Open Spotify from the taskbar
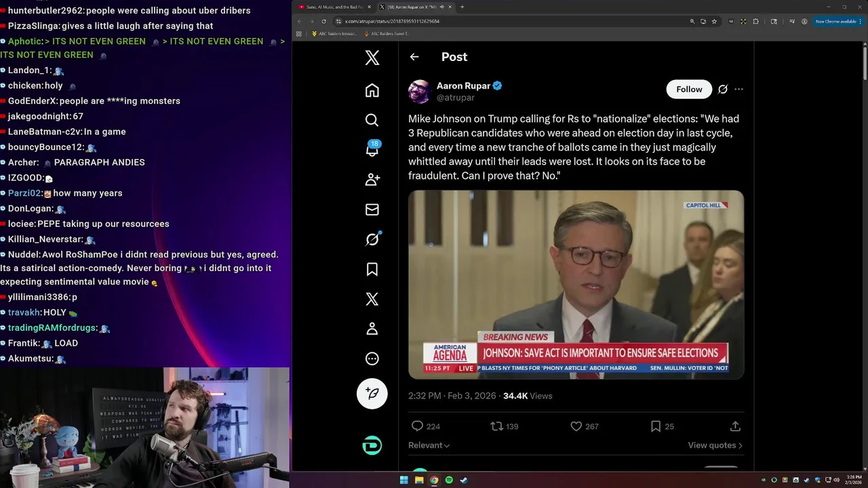The width and height of the screenshot is (868, 488). pos(449,480)
